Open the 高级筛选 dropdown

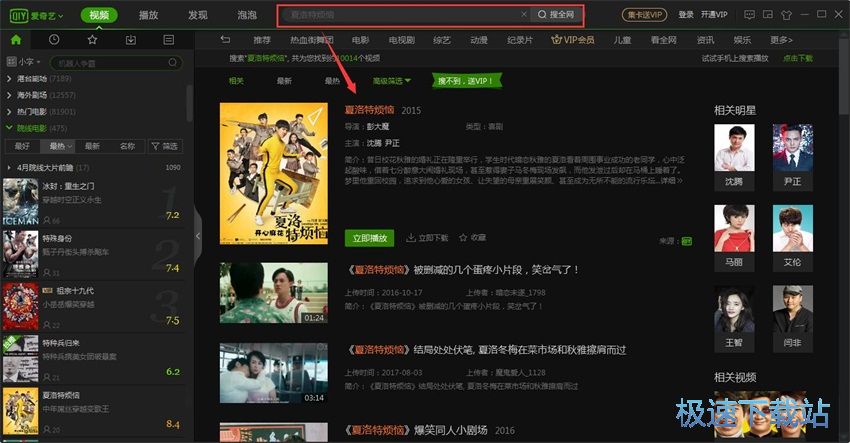pyautogui.click(x=391, y=81)
